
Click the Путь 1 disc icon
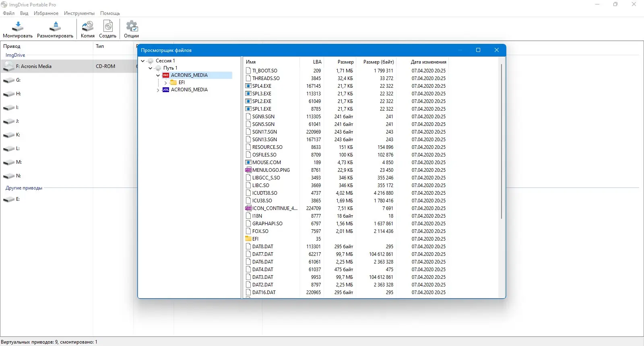[x=158, y=68]
